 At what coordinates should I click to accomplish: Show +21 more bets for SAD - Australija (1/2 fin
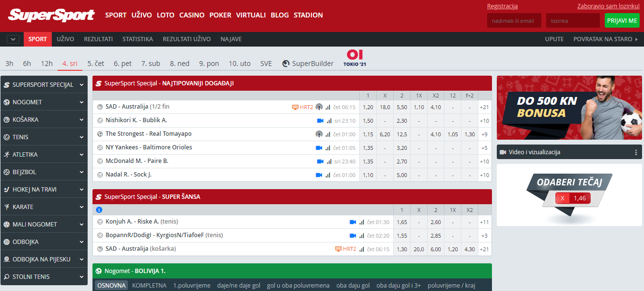click(x=484, y=107)
